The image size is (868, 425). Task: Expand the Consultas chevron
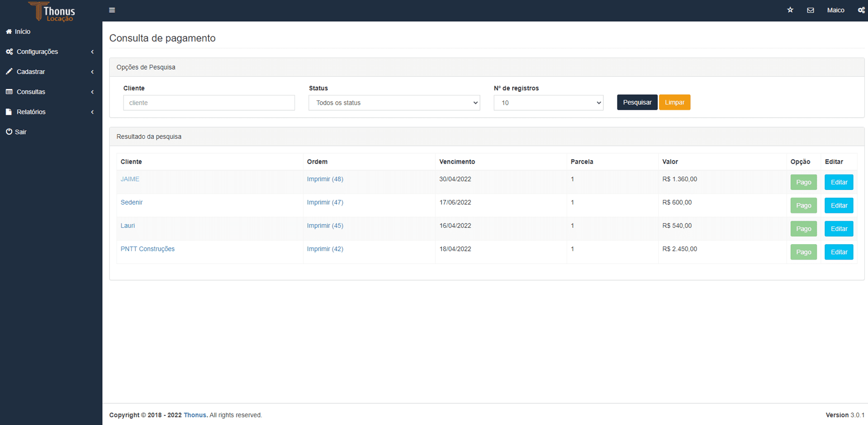(x=92, y=92)
